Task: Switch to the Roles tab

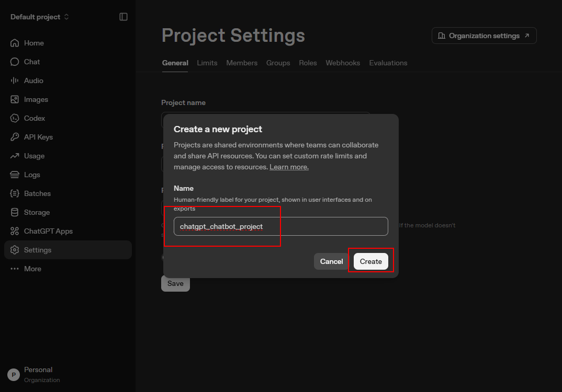Action: [x=308, y=63]
